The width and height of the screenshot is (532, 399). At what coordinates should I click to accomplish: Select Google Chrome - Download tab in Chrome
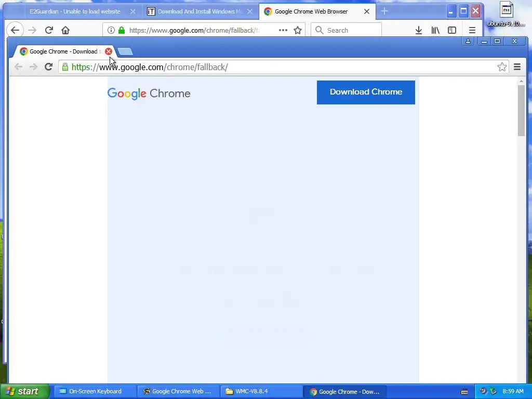(x=63, y=51)
